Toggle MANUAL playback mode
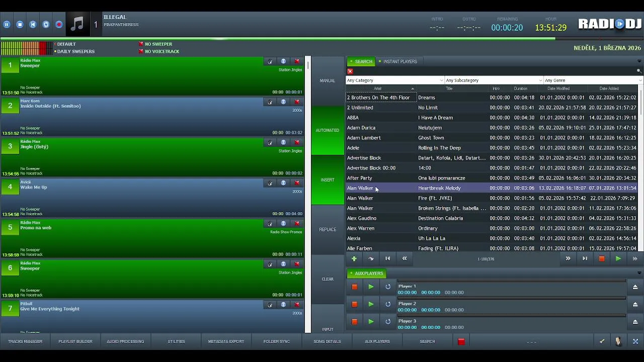The image size is (644, 362). pos(328,80)
